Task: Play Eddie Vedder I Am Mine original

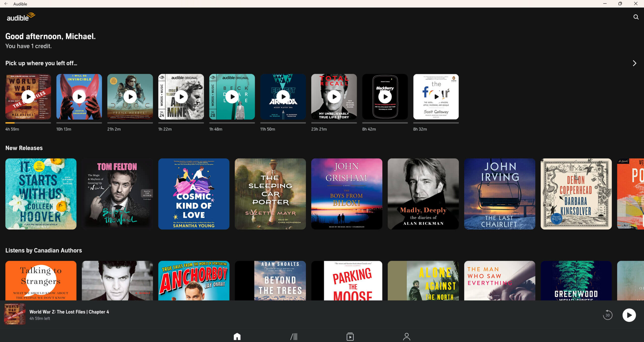Action: 181,97
